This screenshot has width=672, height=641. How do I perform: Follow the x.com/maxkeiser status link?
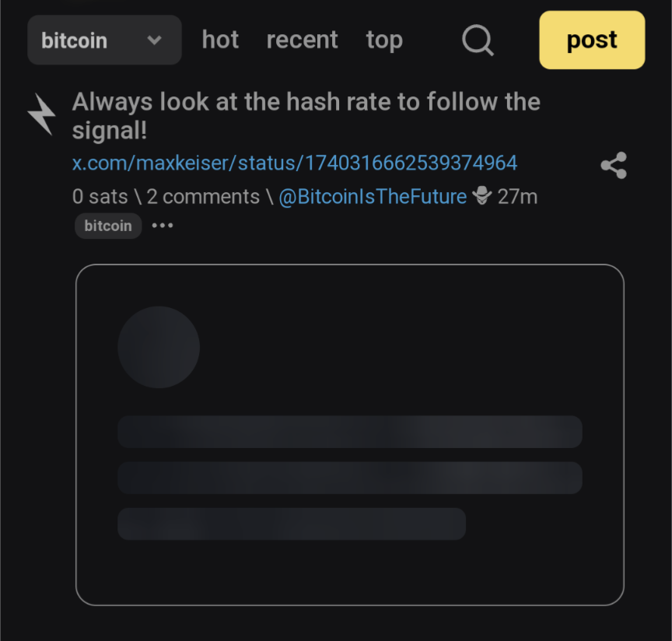tap(294, 163)
